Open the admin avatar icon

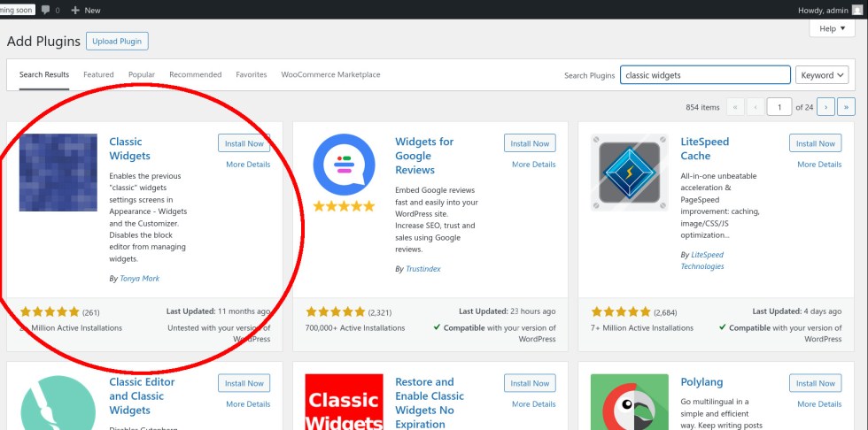pyautogui.click(x=857, y=10)
